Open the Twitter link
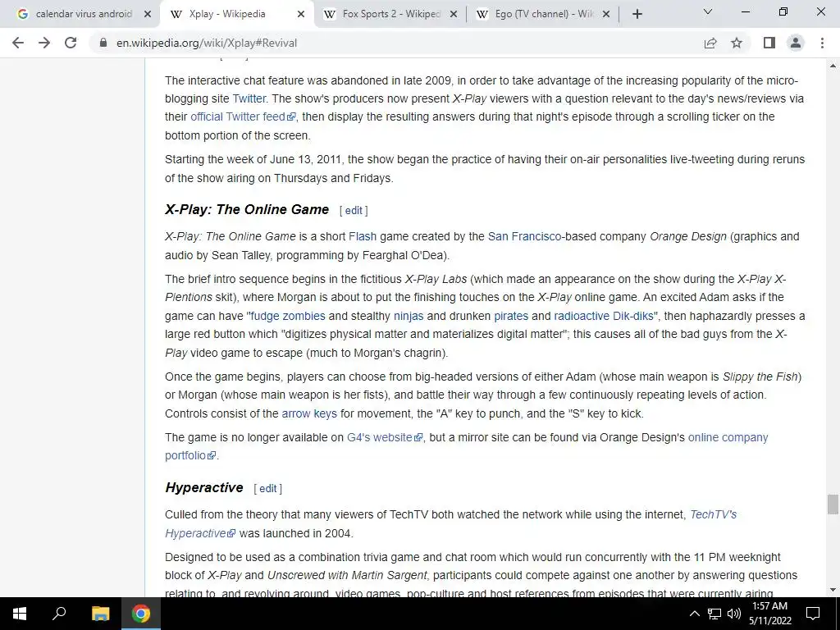The image size is (840, 630). [x=249, y=98]
